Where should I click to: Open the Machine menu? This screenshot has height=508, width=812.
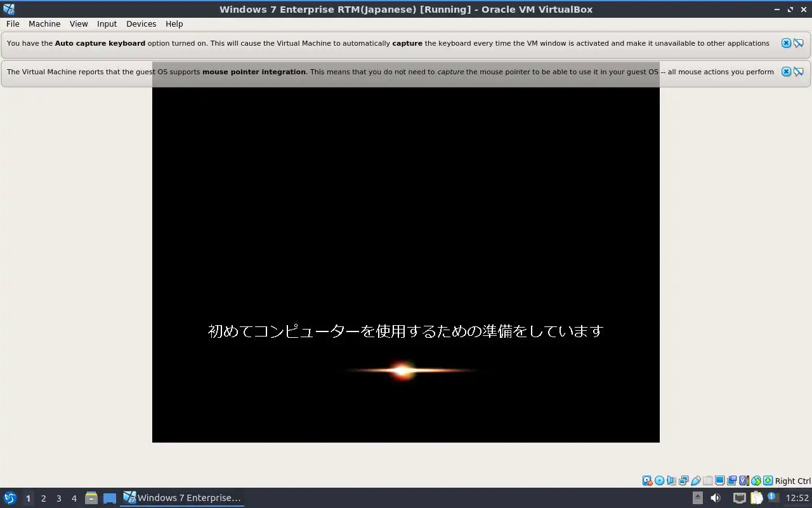(x=44, y=23)
